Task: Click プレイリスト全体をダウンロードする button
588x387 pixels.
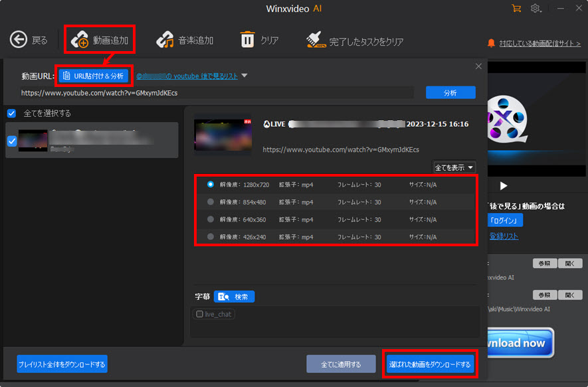Action: click(x=62, y=364)
